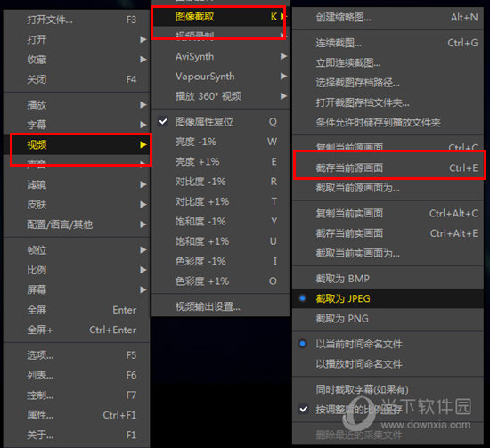The height and width of the screenshot is (448, 490).
Task: Select 以当前时间命名文件 option
Action: 388,344
